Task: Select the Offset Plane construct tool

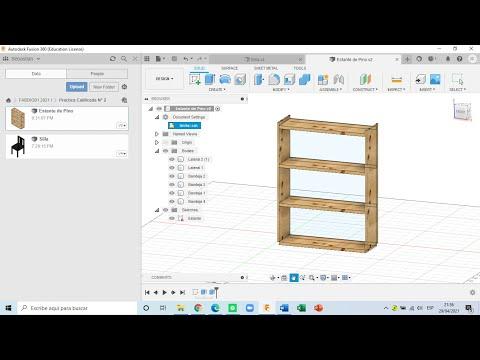Action: click(x=365, y=79)
